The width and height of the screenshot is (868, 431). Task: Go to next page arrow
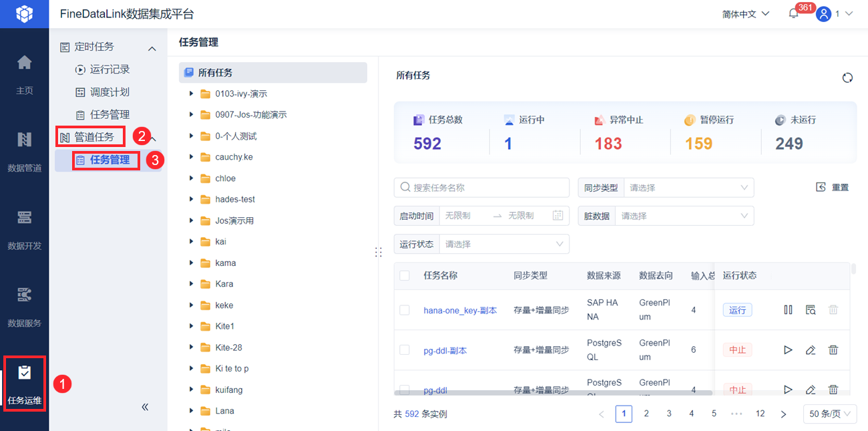click(x=783, y=414)
